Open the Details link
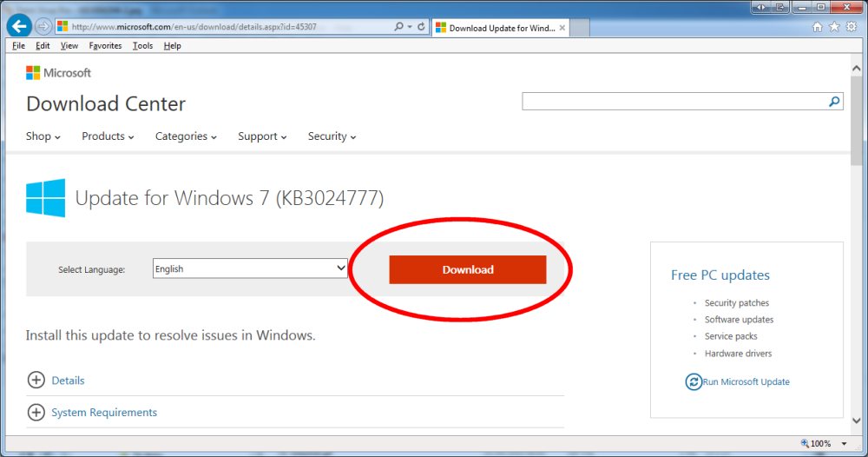The height and width of the screenshot is (457, 868). click(68, 381)
